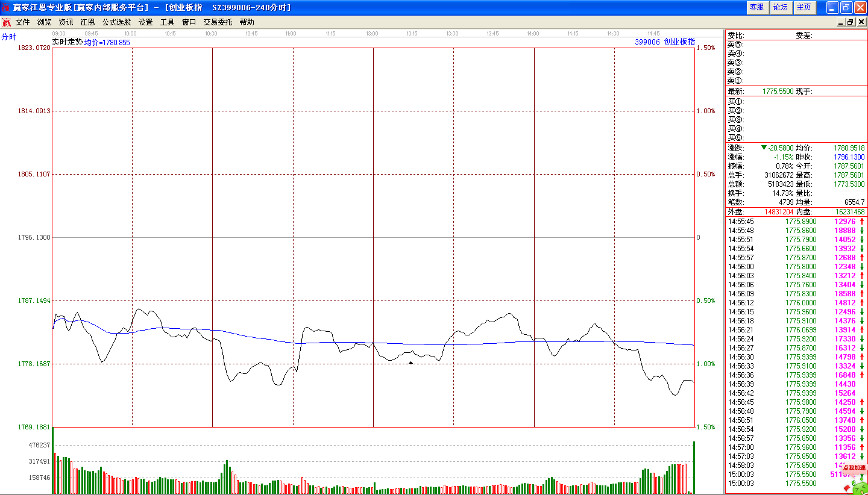Click the 均价=1780.855 label
Image resolution: width=868 pixels, height=495 pixels.
pyautogui.click(x=107, y=43)
